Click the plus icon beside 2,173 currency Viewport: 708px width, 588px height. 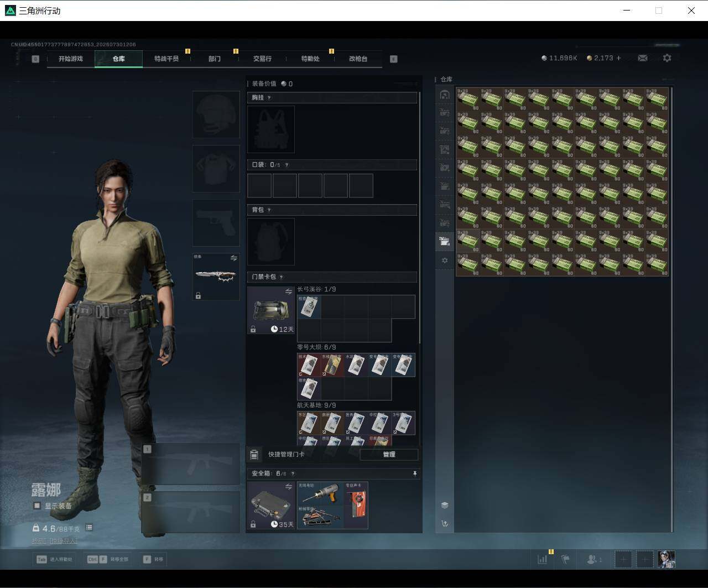[x=618, y=58]
